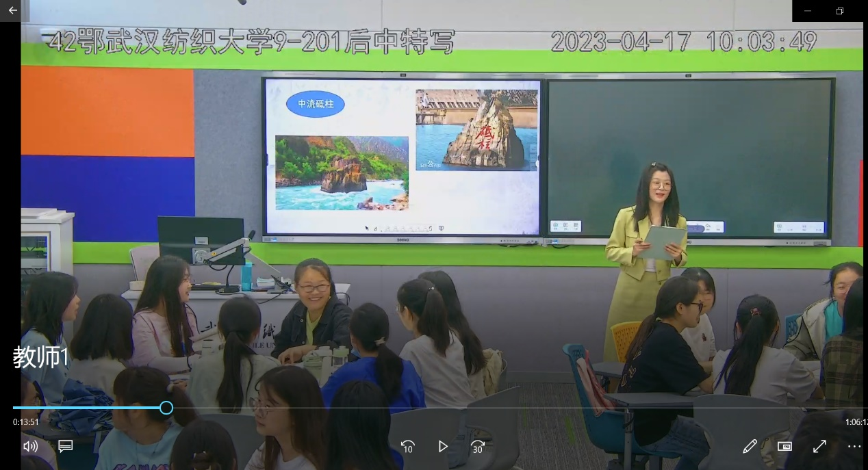Click the elapsed time 0:13:51
Viewport: 868px width, 470px height.
pyautogui.click(x=26, y=422)
